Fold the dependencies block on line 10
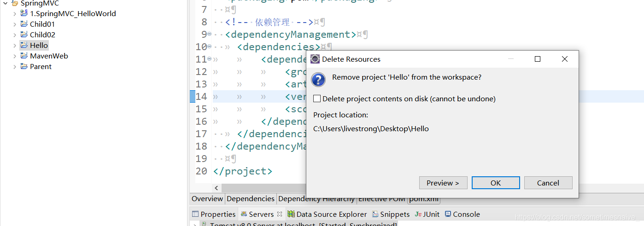644x226 pixels. 210,46
